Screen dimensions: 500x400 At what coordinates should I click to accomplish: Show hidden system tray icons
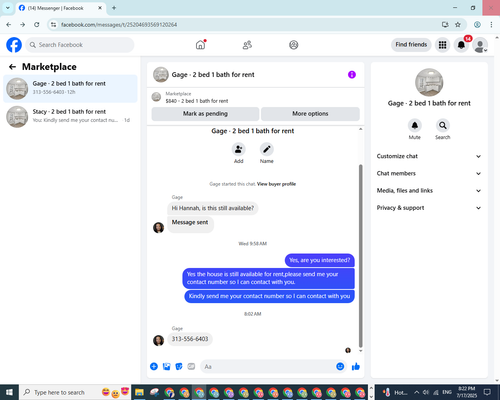coord(416,392)
